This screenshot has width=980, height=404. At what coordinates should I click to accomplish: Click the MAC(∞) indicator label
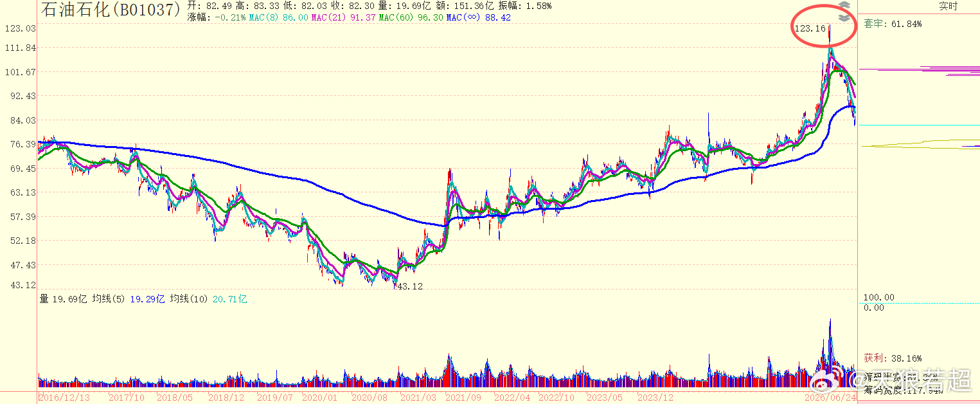(463, 17)
